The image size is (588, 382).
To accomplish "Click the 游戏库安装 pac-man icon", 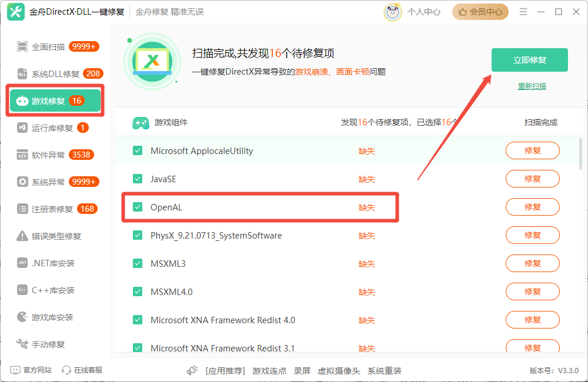I will (22, 317).
